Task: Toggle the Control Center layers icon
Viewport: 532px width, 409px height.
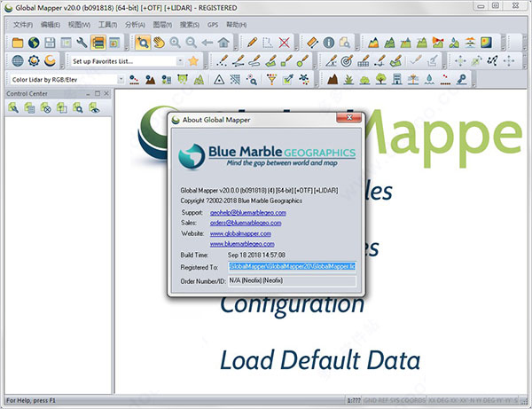Action: point(98,43)
